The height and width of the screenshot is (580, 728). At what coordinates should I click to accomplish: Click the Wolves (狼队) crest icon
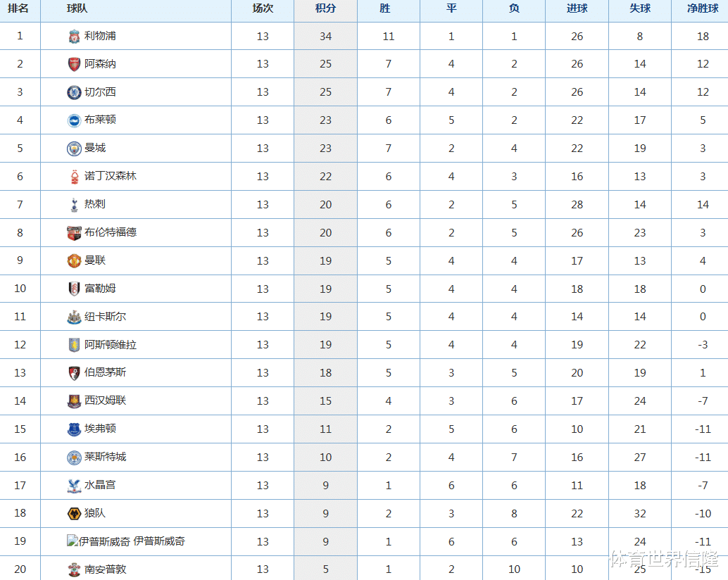click(74, 514)
